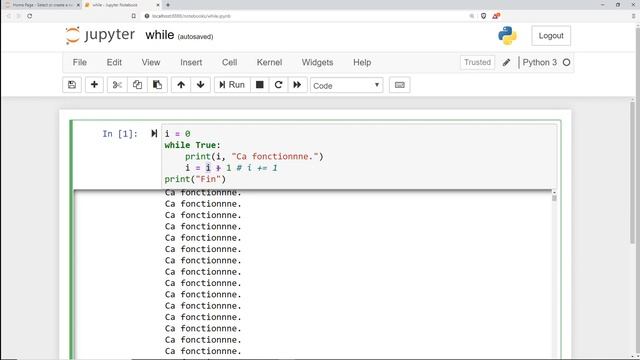The width and height of the screenshot is (640, 360).
Task: Restart the kernel icon
Action: 278,85
